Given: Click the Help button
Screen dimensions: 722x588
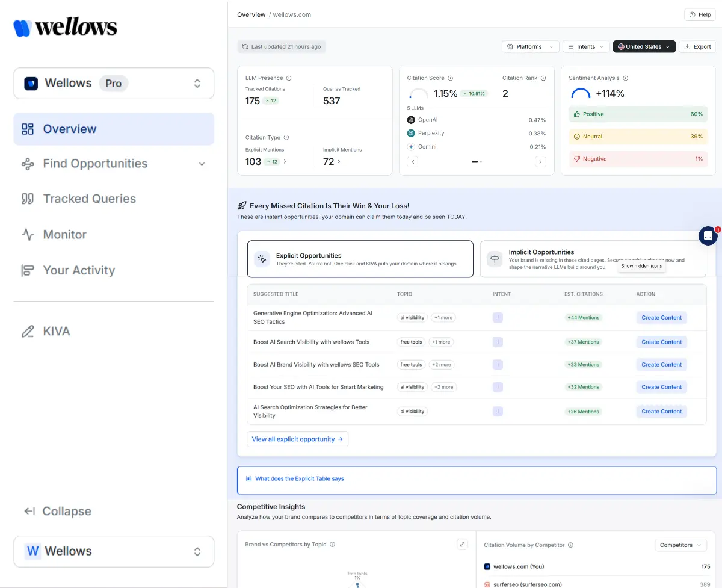Looking at the screenshot, I should click(x=700, y=14).
